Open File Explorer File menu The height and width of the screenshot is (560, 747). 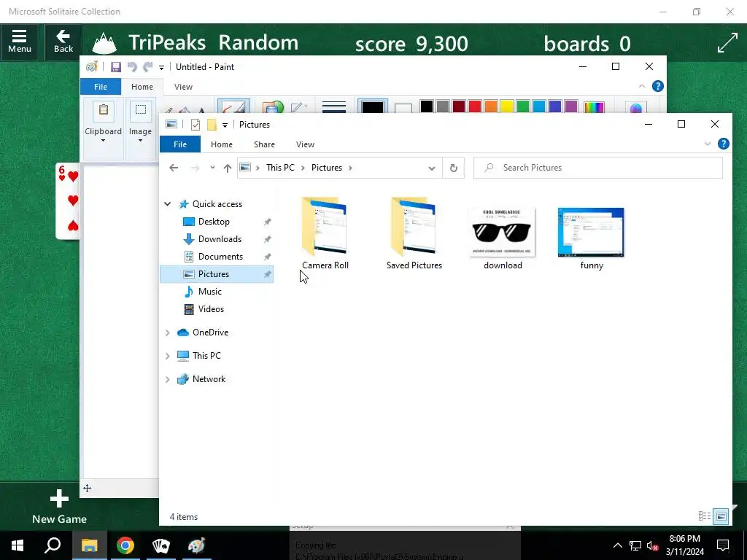point(180,144)
